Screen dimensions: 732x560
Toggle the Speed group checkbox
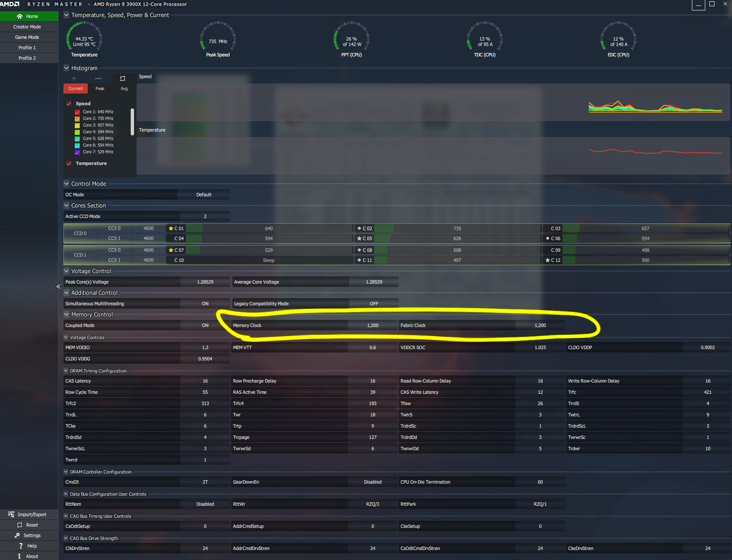point(69,104)
